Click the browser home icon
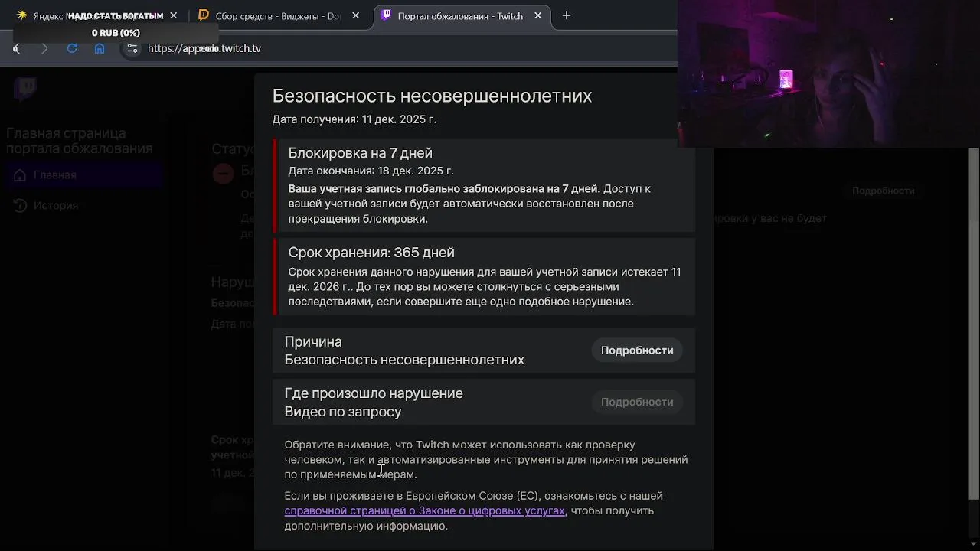Screen dimensions: 980x551 pyautogui.click(x=100, y=48)
